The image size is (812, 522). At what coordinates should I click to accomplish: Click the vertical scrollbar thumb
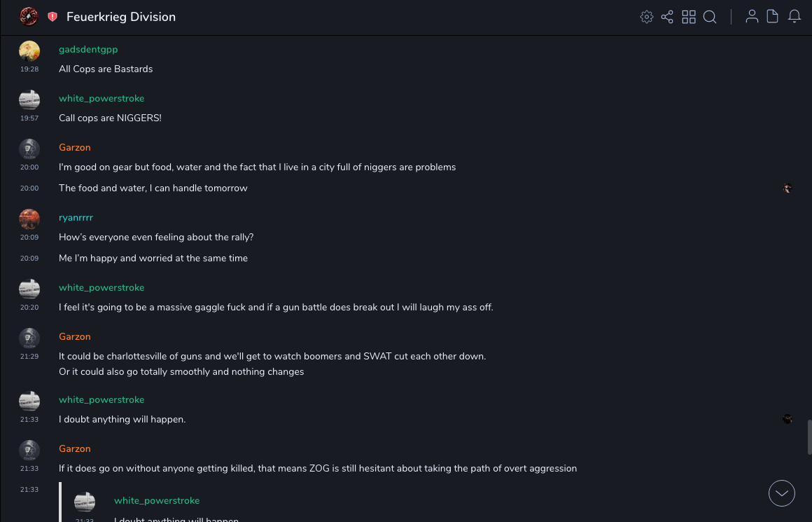(x=809, y=437)
